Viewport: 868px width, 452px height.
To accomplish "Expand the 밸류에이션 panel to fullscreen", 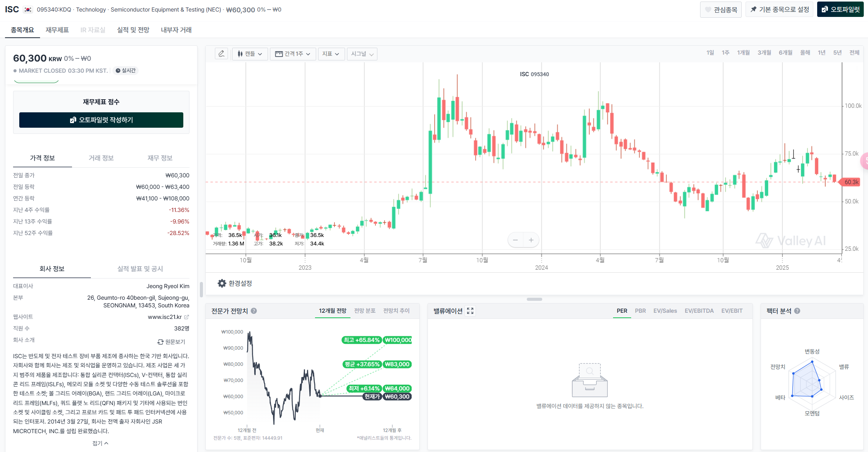I will coord(470,311).
